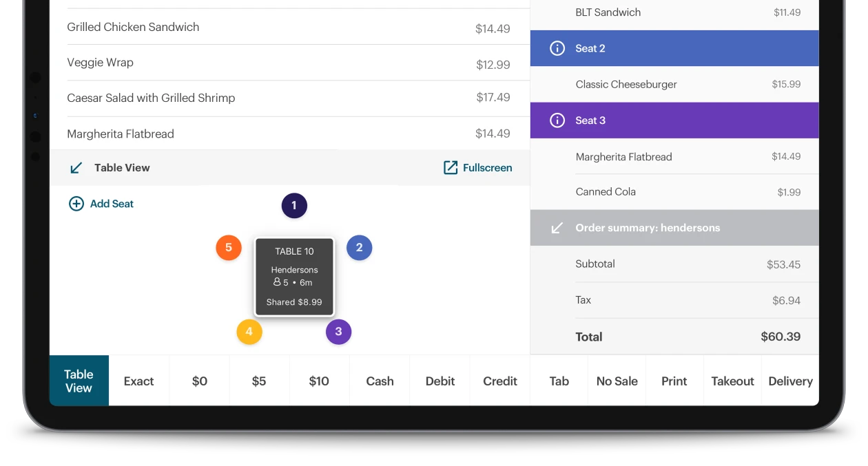Click the Tax $6.94 row
The image size is (868, 466).
(674, 300)
